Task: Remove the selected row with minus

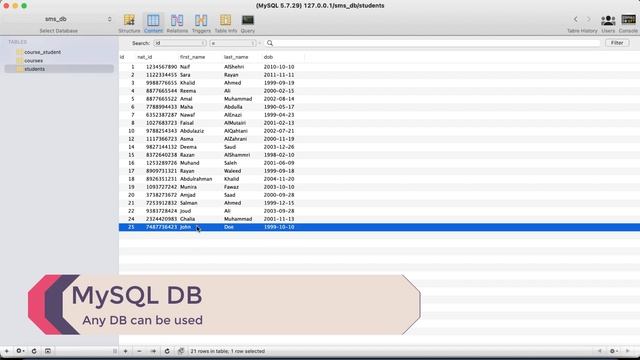Action: (x=139, y=351)
